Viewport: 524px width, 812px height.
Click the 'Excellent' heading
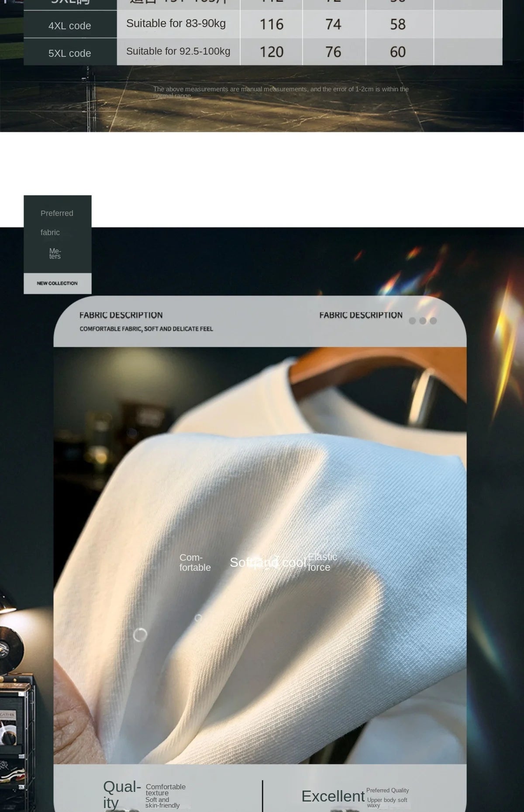333,796
